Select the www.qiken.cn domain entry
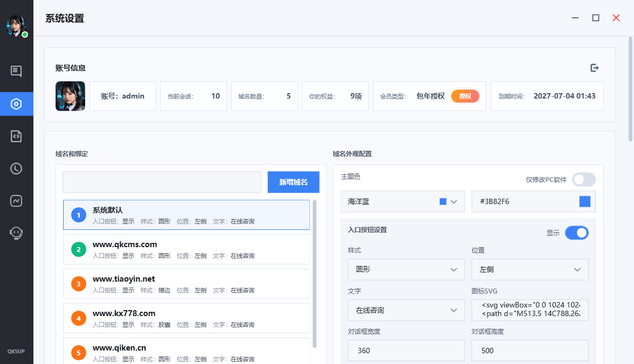 [x=187, y=351]
